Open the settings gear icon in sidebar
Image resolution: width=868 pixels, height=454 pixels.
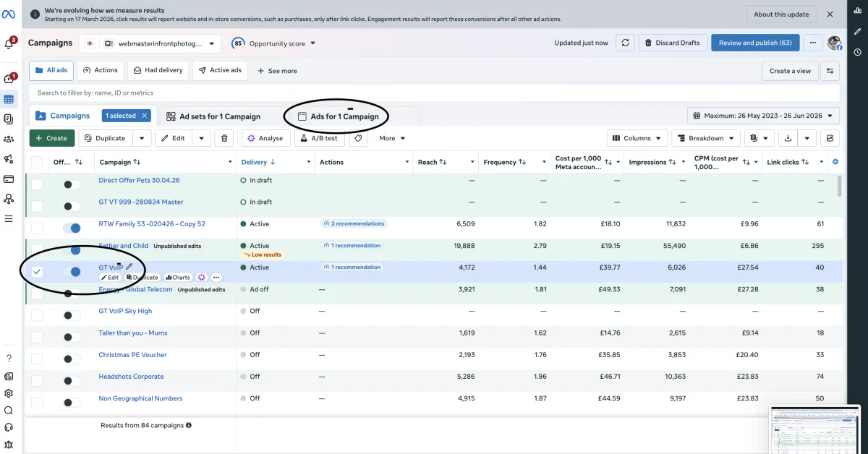(x=9, y=393)
